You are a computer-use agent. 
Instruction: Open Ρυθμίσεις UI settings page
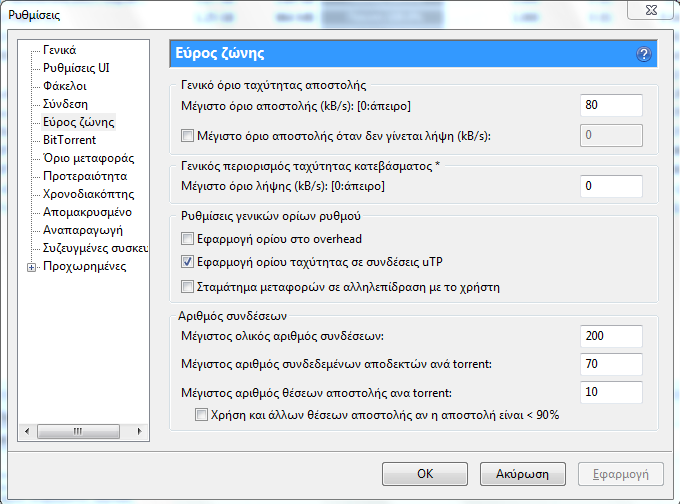pyautogui.click(x=76, y=68)
